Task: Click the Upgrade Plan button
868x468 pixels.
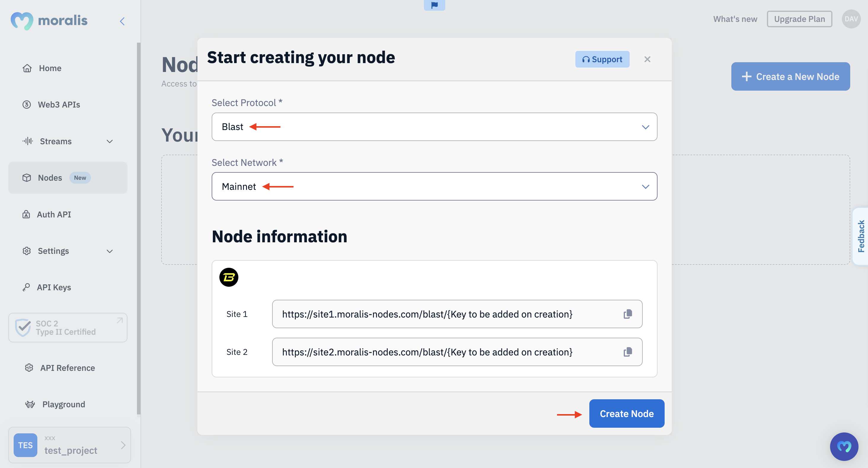Action: 799,18
